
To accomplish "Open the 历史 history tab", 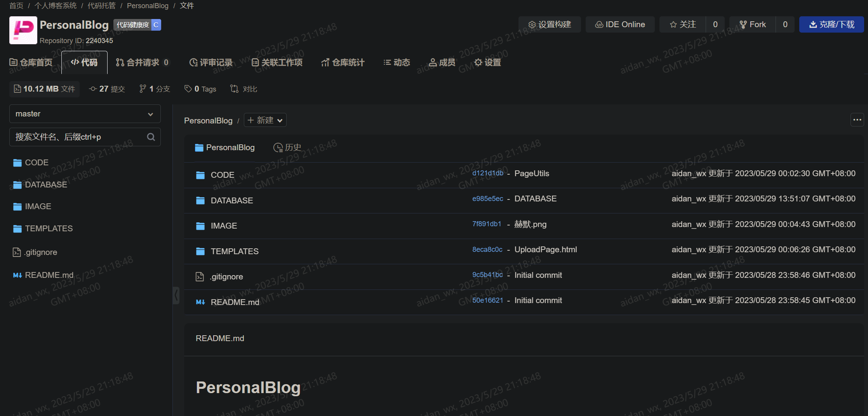I will [287, 147].
